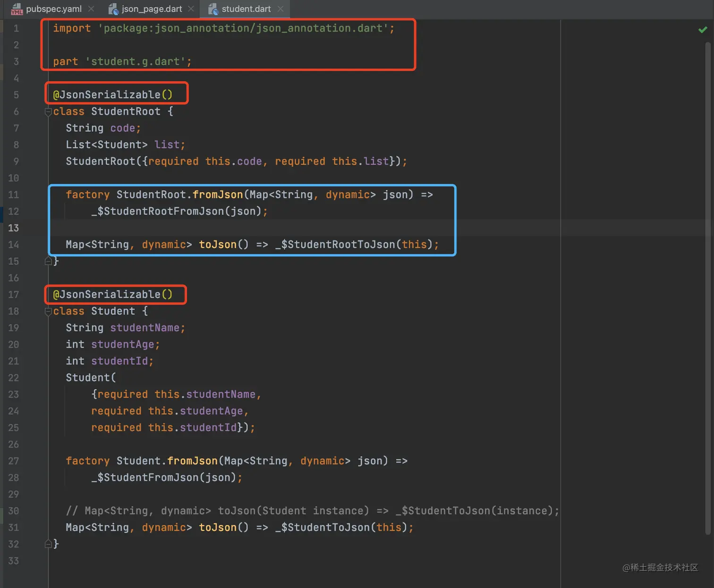
Task: Click 'required this.studentId});' parameter
Action: coord(173,427)
